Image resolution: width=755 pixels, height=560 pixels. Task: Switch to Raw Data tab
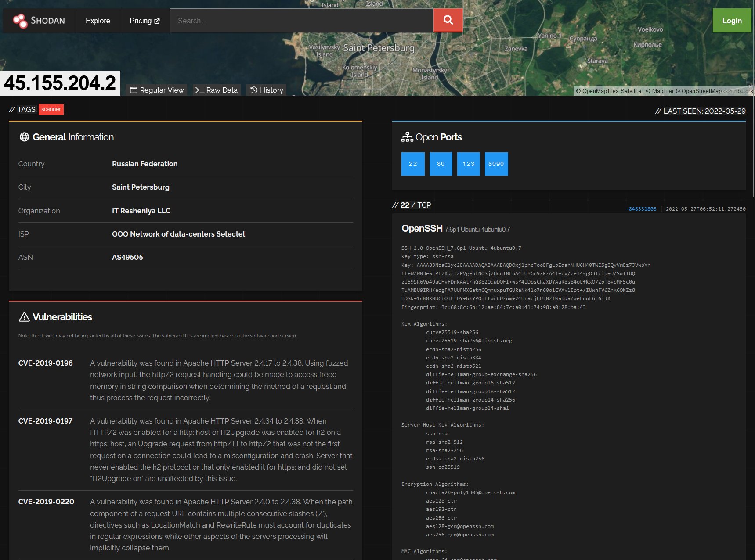(x=216, y=90)
